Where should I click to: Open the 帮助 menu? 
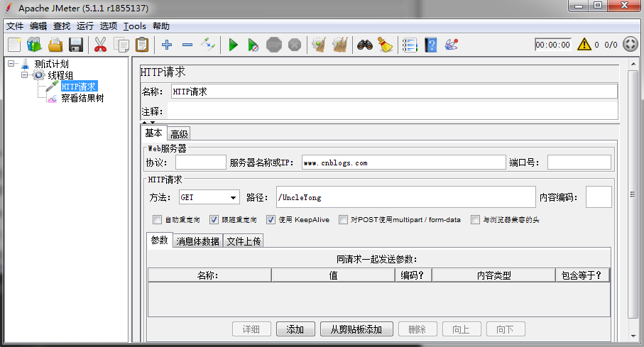[161, 26]
